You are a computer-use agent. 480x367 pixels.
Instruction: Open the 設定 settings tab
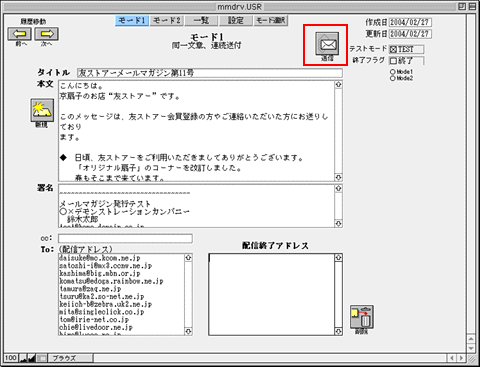pyautogui.click(x=236, y=20)
